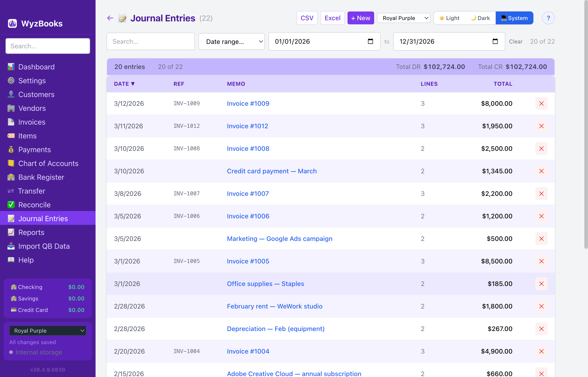Open help via the question mark icon
This screenshot has width=588, height=377.
(548, 18)
